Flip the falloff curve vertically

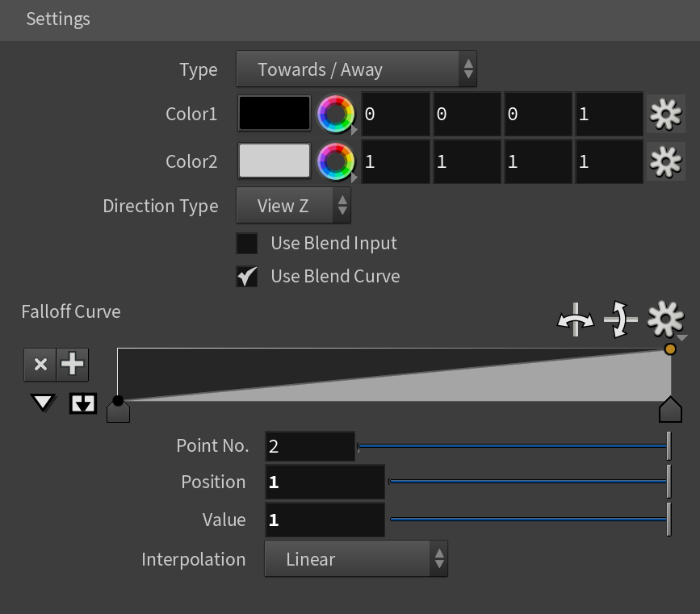point(620,320)
